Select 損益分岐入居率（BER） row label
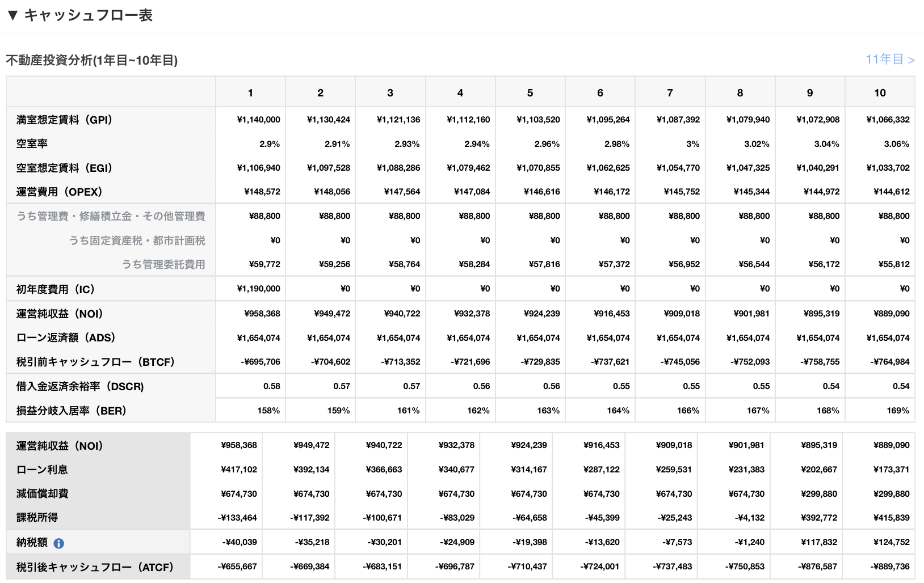 (71, 411)
